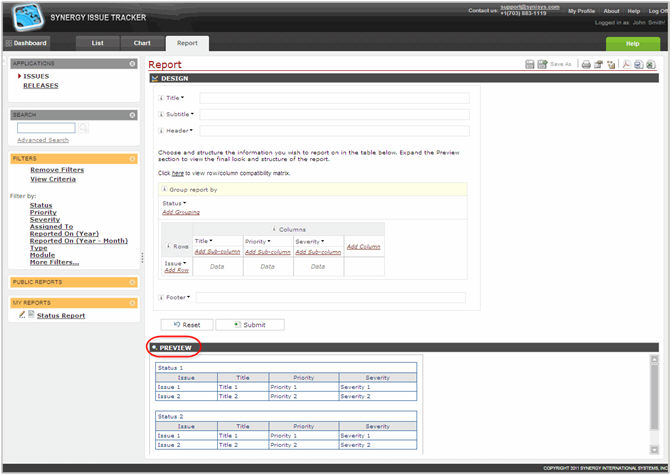
Task: Click the info icon beside Rows label
Action: (x=168, y=246)
